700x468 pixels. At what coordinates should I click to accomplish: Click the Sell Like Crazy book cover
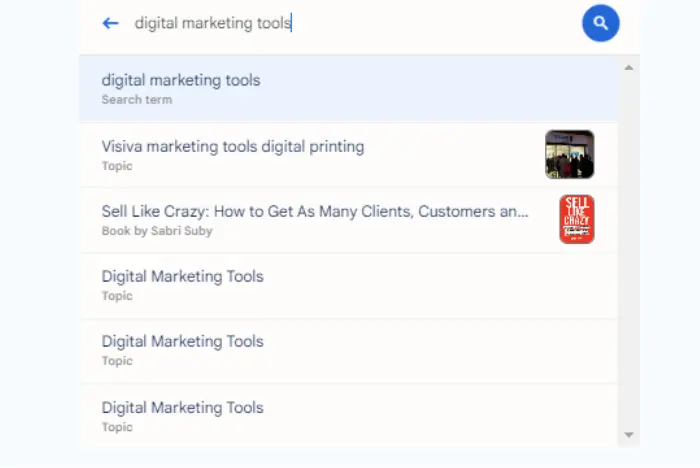[x=576, y=219]
